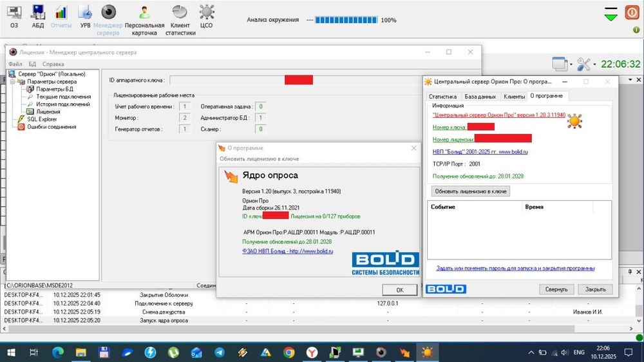
Task: Open dropdown arrow next to window icon
Action: pos(571,64)
